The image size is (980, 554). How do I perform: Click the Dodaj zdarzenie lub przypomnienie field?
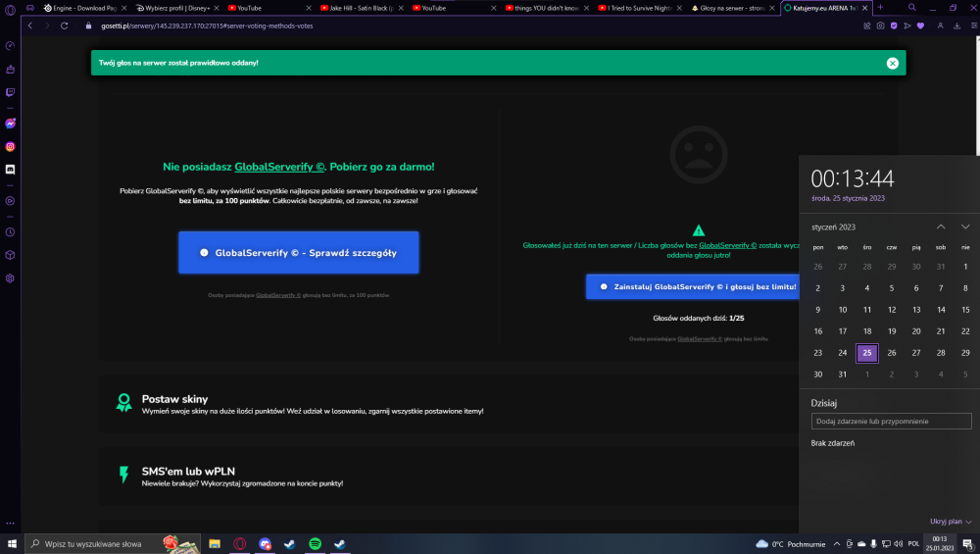[891, 422]
